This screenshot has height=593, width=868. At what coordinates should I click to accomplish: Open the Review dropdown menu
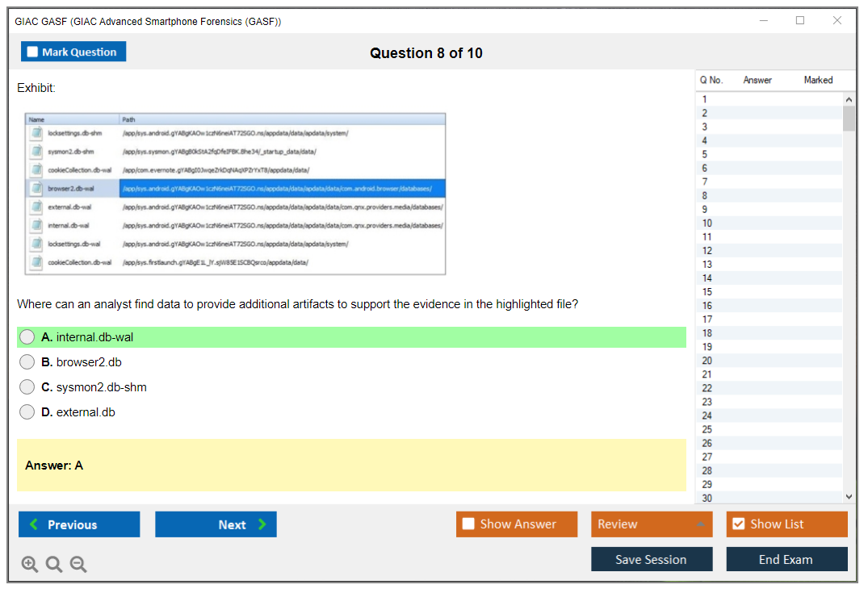click(x=651, y=524)
